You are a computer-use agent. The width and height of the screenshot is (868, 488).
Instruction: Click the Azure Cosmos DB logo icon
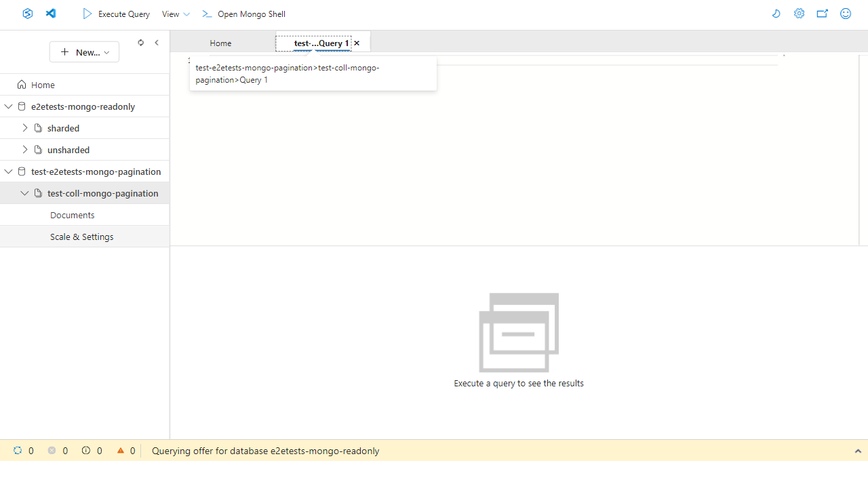point(27,14)
